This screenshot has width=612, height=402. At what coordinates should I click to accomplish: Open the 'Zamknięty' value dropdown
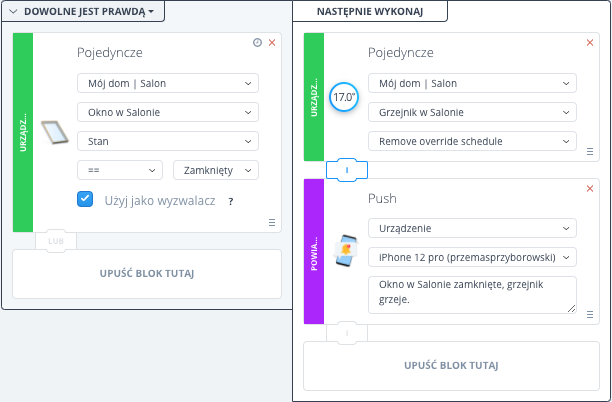tap(216, 170)
